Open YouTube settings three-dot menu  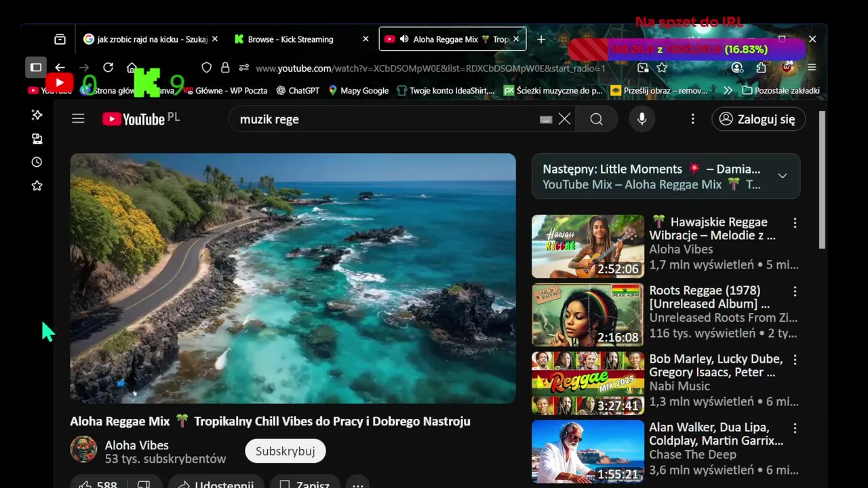click(x=692, y=119)
